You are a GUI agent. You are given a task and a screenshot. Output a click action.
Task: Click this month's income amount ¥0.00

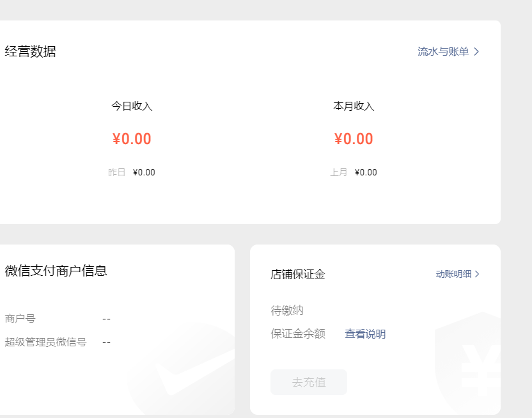pos(354,139)
